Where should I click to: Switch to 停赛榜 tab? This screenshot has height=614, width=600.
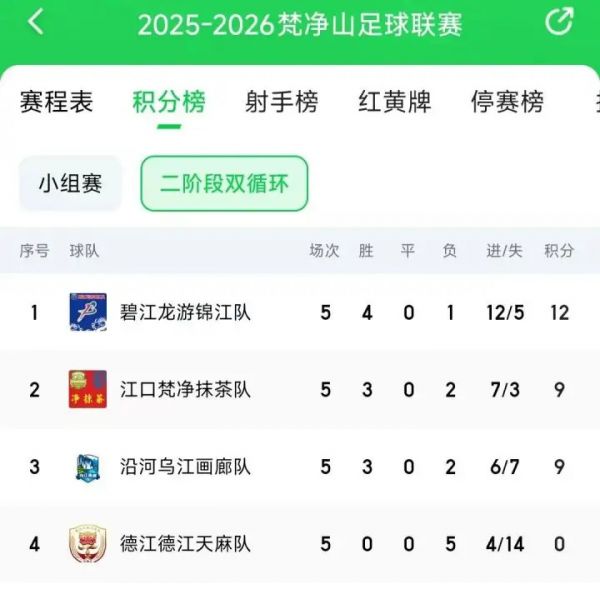point(507,101)
